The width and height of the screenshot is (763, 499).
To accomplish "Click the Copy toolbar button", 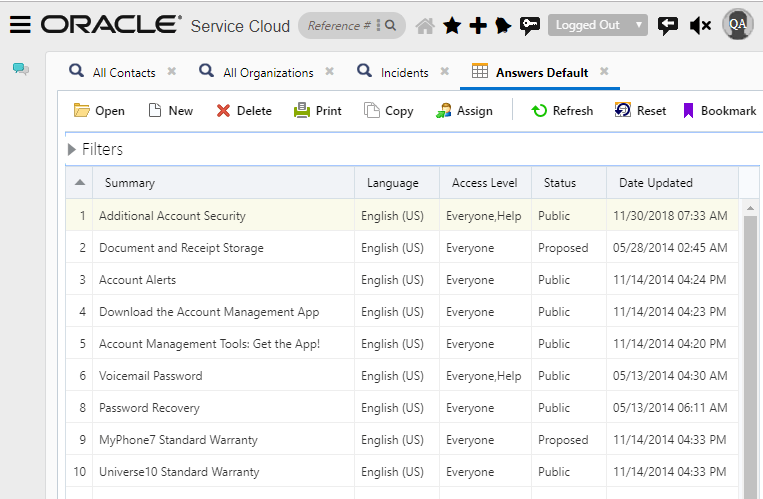I will click(389, 111).
